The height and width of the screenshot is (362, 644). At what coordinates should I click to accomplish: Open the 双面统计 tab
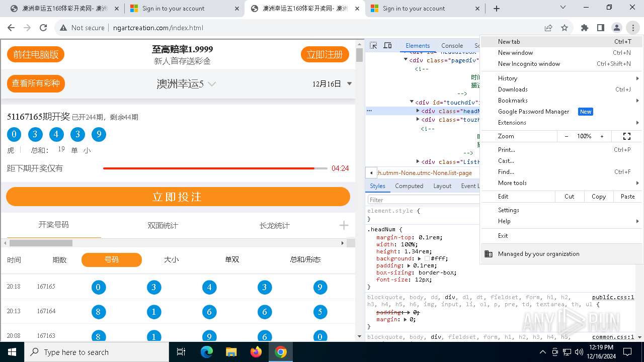coord(163,226)
